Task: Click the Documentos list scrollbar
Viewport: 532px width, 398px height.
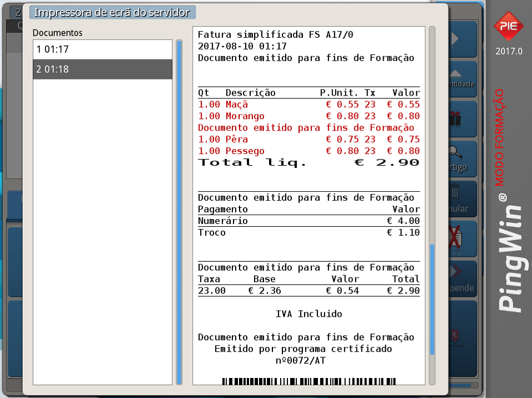Action: [179, 211]
